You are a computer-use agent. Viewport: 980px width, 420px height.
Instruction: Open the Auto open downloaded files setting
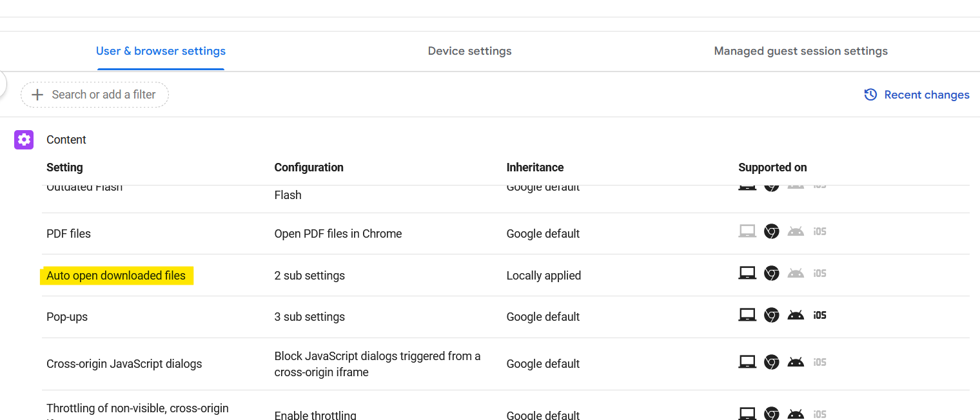(117, 275)
